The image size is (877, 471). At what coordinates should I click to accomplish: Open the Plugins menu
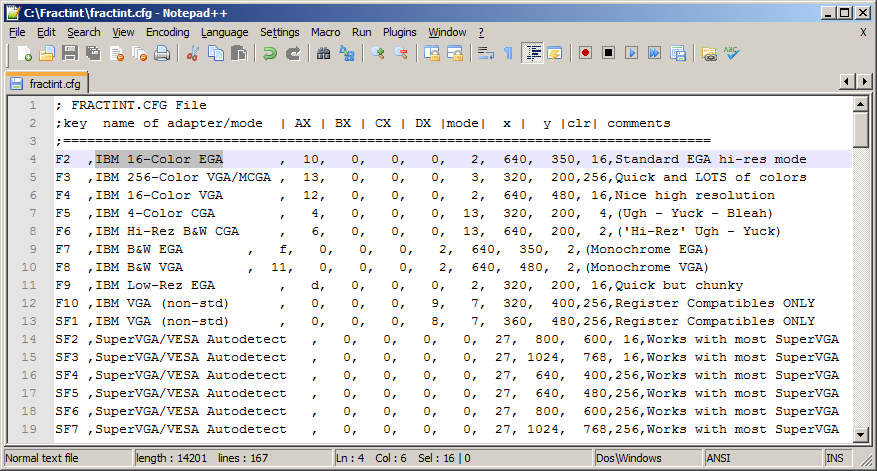click(399, 32)
